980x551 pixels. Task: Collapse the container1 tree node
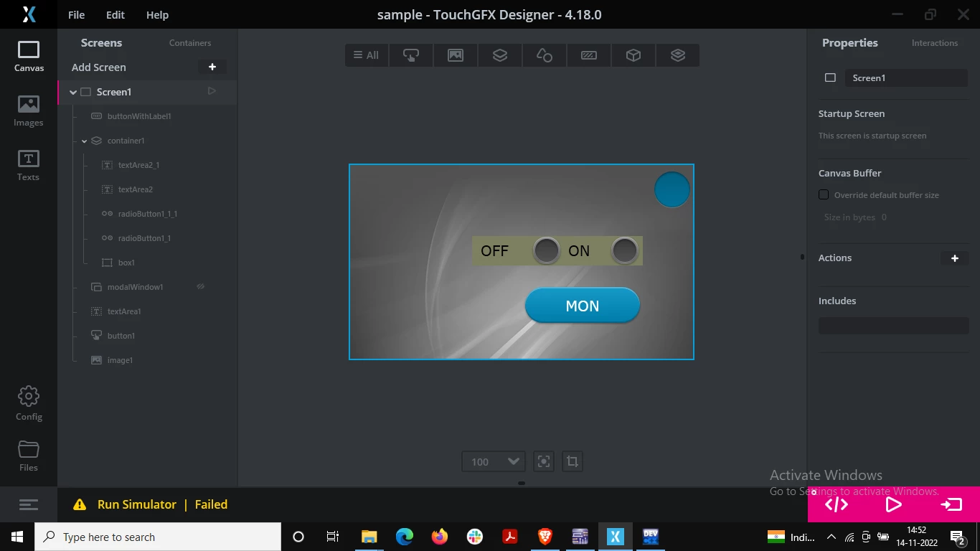(85, 141)
